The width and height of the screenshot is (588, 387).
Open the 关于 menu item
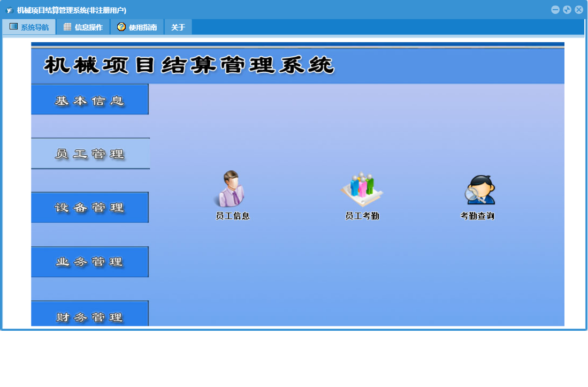[x=178, y=27]
